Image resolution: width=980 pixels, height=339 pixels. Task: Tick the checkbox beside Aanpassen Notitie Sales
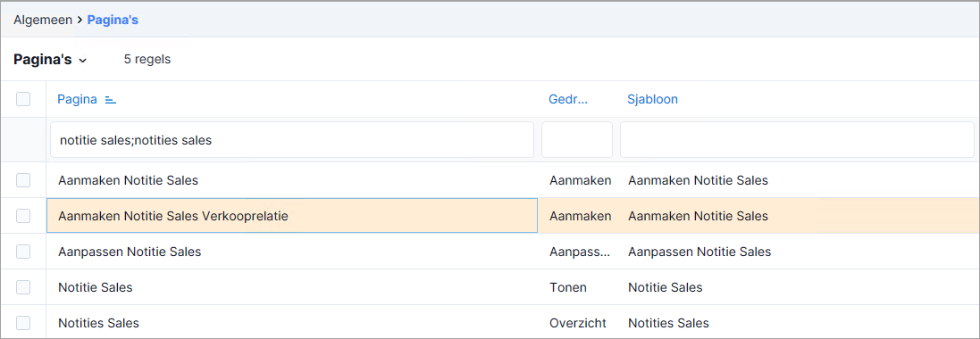click(x=23, y=252)
